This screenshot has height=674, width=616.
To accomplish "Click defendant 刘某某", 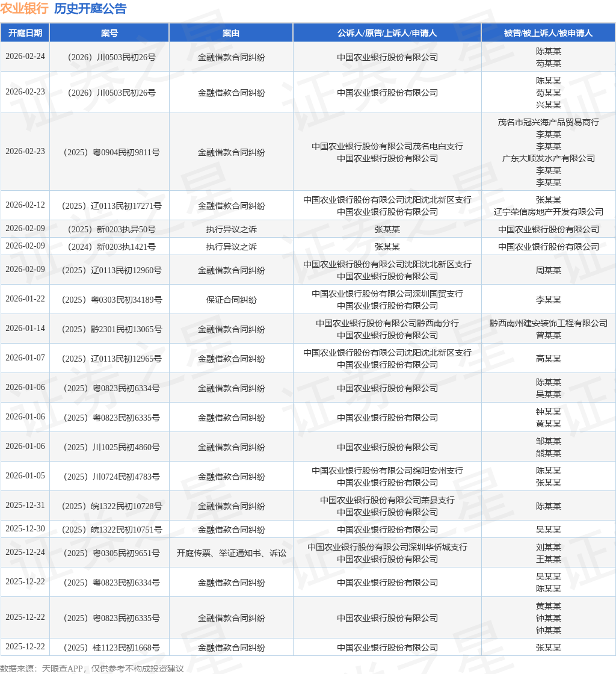I will [549, 547].
